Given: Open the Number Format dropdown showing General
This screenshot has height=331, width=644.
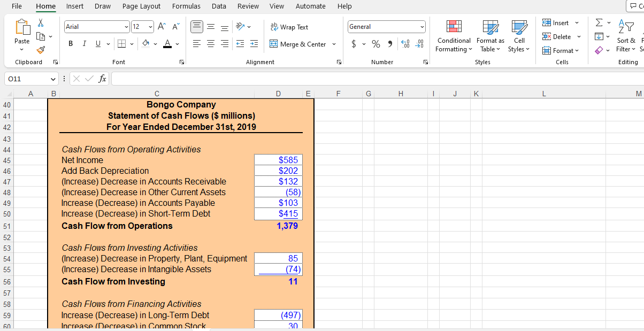Looking at the screenshot, I should click(x=386, y=26).
